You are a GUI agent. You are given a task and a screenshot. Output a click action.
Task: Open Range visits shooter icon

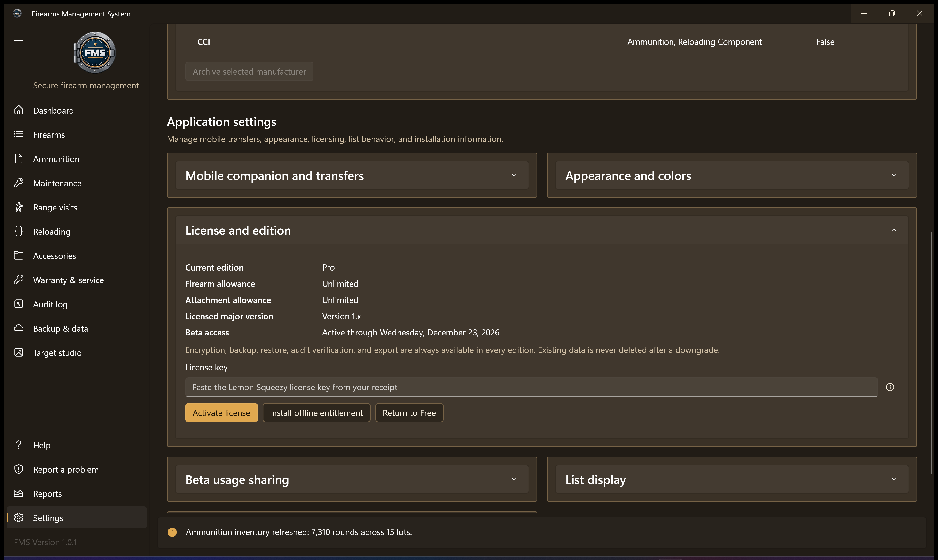[x=18, y=207]
